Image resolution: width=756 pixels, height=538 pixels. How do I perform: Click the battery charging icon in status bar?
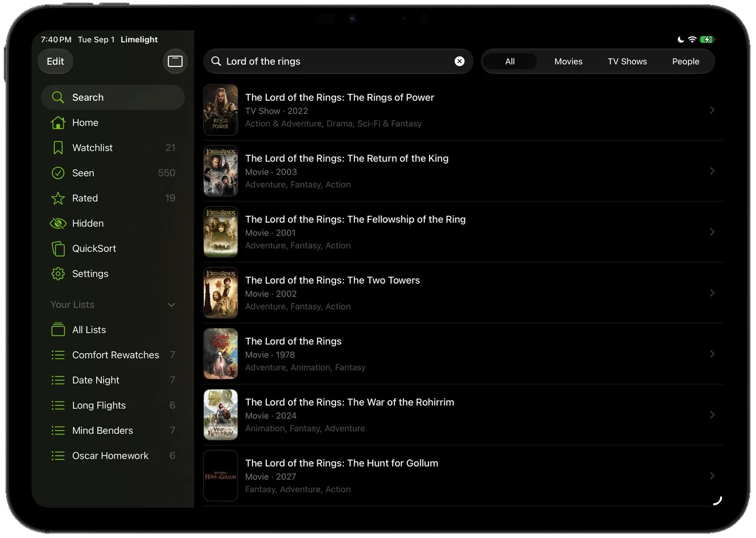click(707, 39)
